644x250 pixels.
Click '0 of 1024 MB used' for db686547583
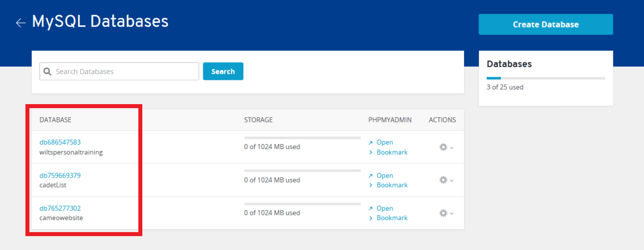(x=272, y=147)
